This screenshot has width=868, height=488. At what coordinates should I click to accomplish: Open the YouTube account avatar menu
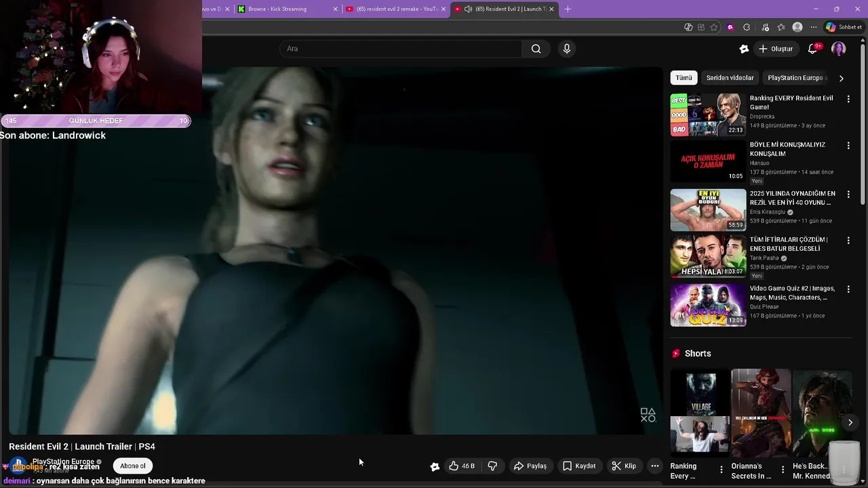coord(839,49)
